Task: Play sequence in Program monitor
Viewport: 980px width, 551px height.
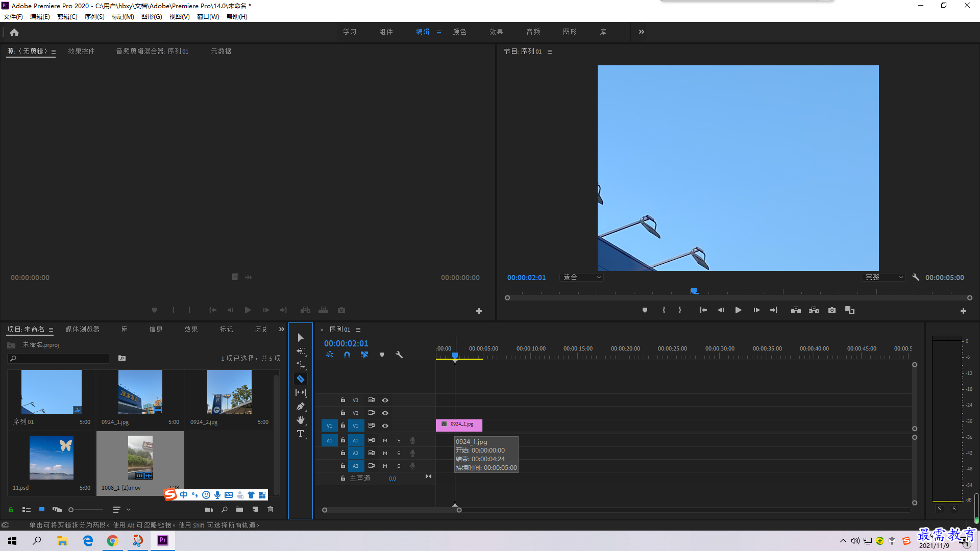Action: tap(738, 310)
